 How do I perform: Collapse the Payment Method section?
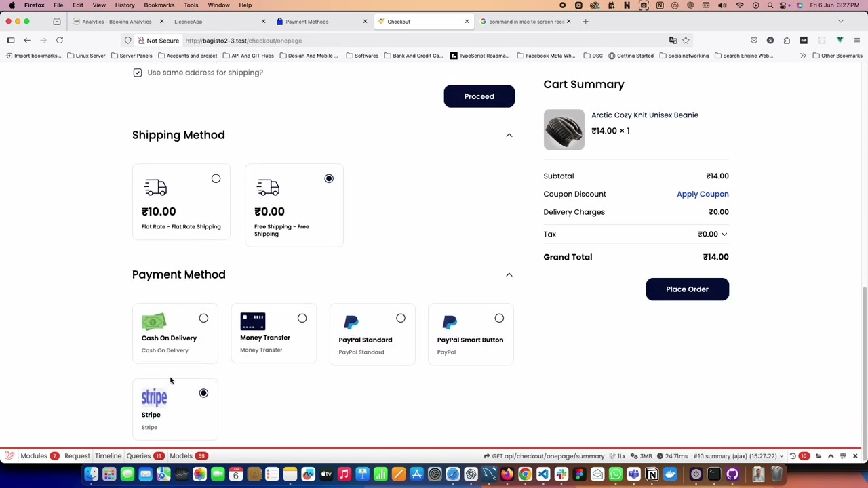509,274
